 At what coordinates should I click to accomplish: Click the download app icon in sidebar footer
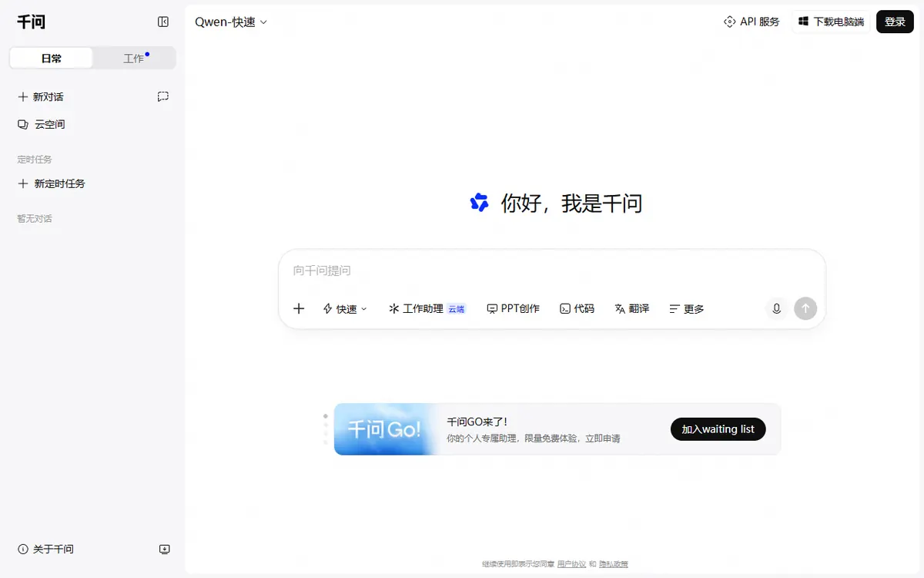coord(164,549)
